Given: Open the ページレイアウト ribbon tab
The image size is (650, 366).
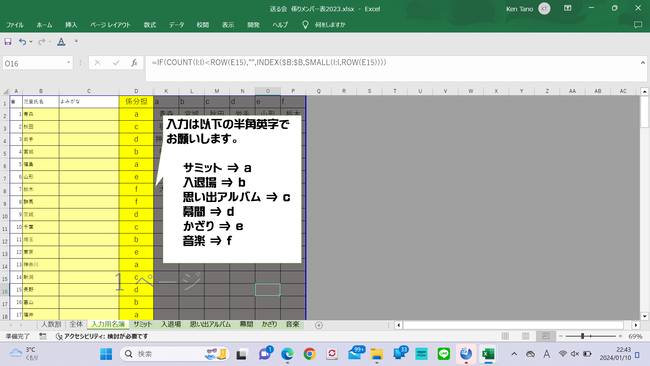Looking at the screenshot, I should [x=110, y=25].
